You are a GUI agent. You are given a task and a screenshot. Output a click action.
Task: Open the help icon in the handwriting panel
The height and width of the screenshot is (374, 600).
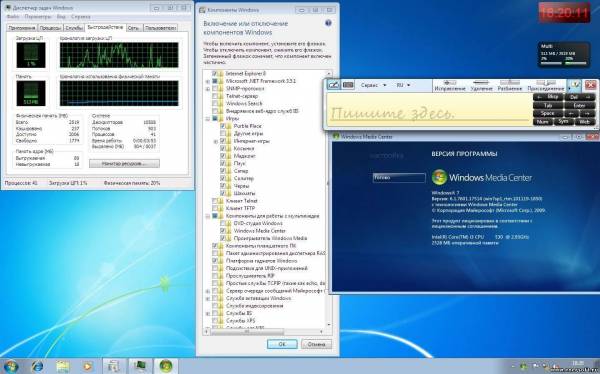pos(574,85)
